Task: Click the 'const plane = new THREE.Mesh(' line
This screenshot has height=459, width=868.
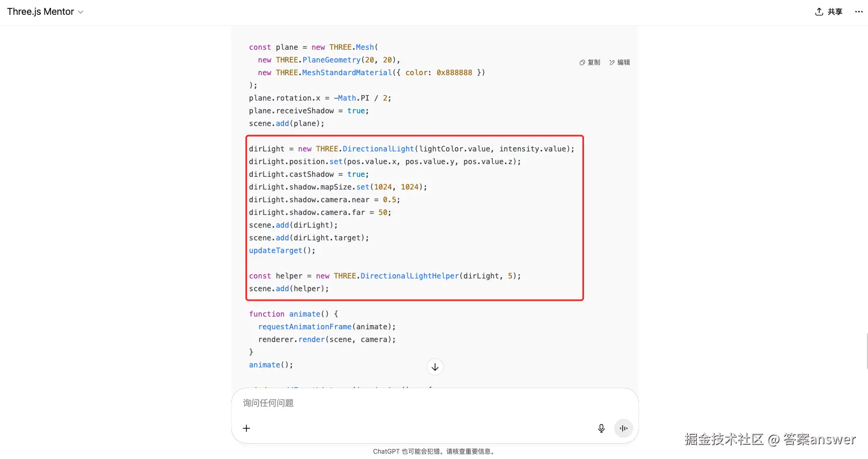Action: tap(314, 47)
